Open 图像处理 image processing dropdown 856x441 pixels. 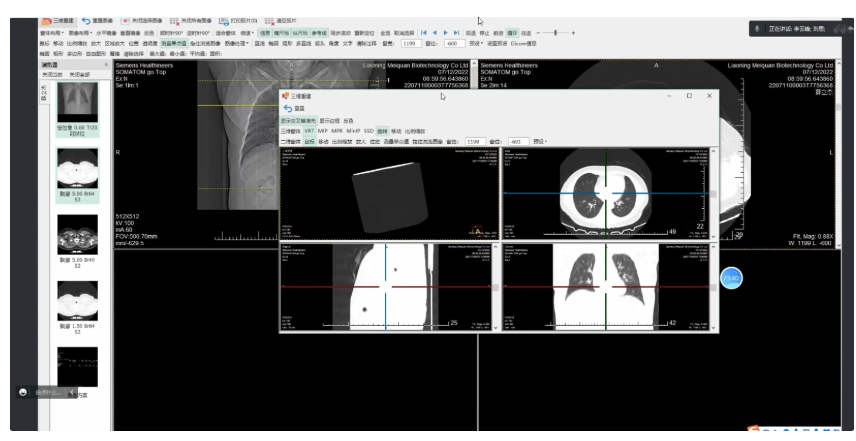(237, 43)
